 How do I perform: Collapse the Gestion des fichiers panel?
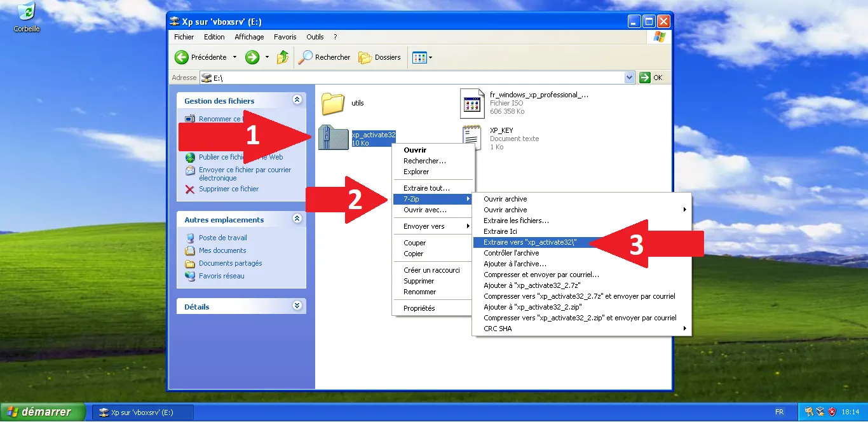[297, 100]
